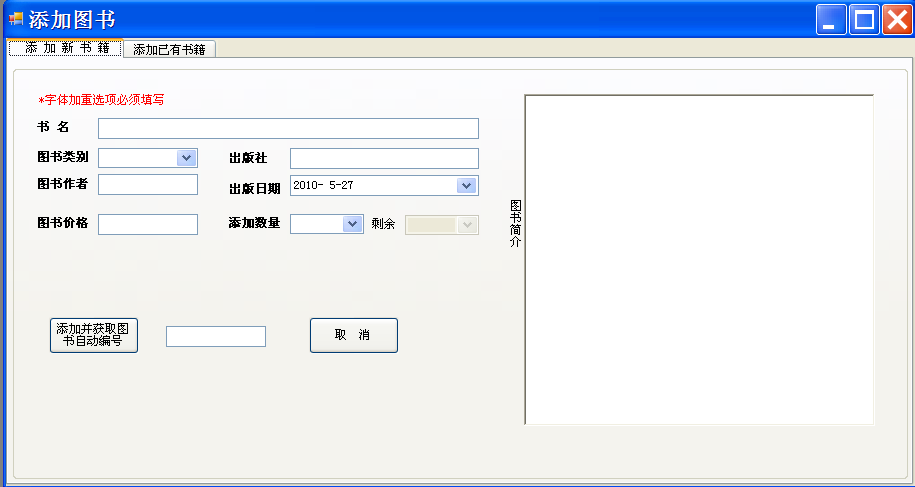Click the application icon in title bar
Image resolution: width=915 pixels, height=487 pixels.
point(16,19)
